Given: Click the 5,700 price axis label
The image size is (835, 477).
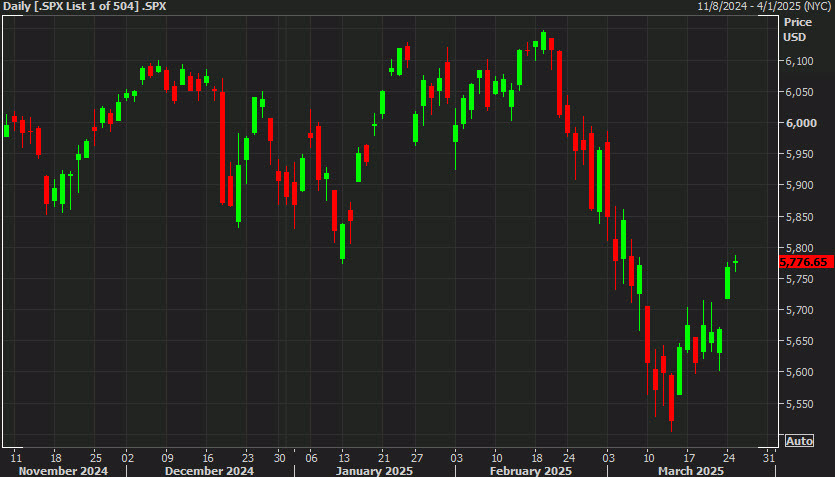Looking at the screenshot, I should pyautogui.click(x=800, y=310).
